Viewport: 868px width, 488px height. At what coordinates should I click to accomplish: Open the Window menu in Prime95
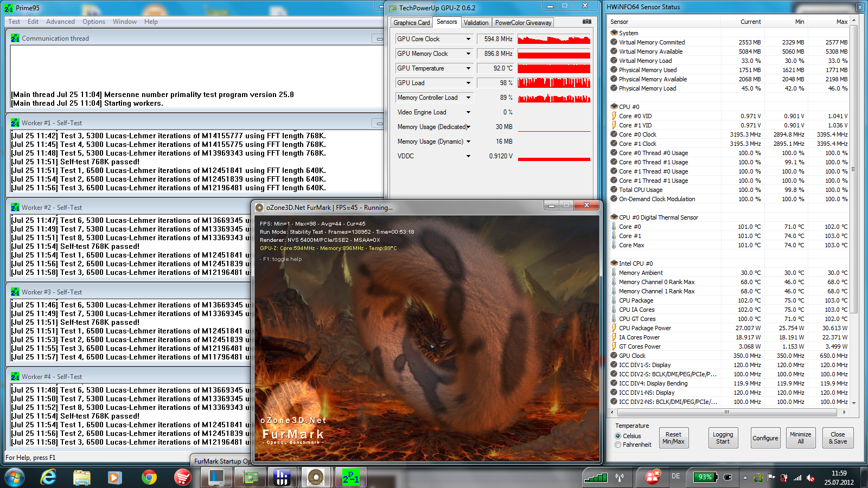pos(125,22)
